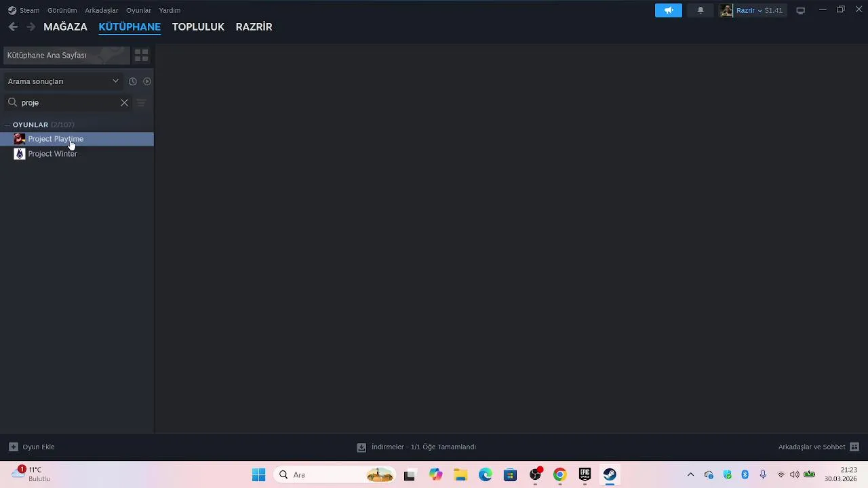
Task: Click the Steam taskbar icon
Action: click(610, 475)
